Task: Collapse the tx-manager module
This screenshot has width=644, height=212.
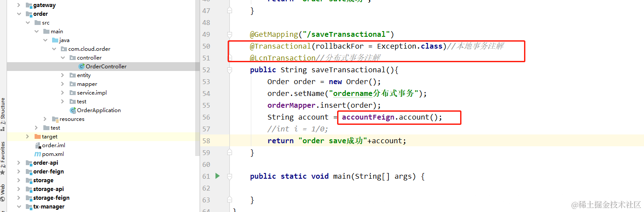Action: point(19,207)
